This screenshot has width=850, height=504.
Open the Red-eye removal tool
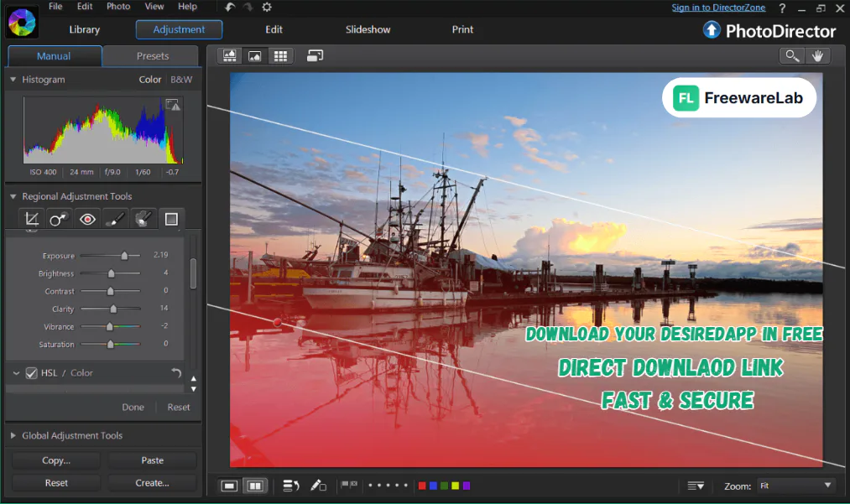87,219
